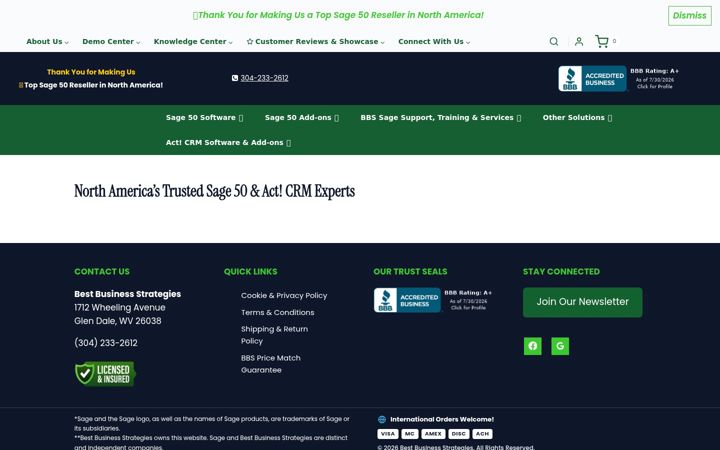
Task: Expand the Act! CRM Software & Add-ons arrow
Action: (x=288, y=143)
